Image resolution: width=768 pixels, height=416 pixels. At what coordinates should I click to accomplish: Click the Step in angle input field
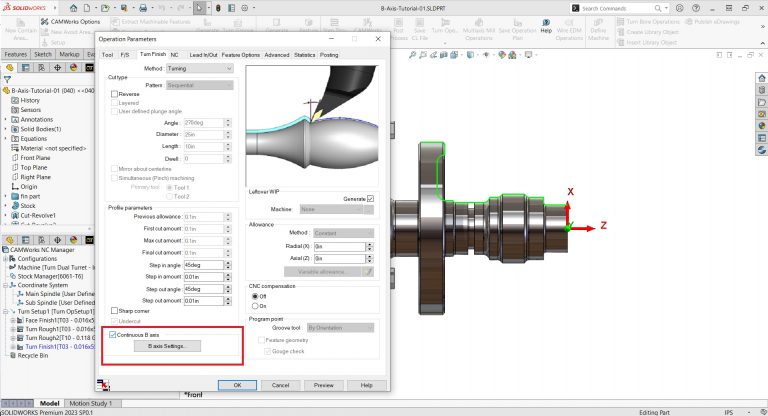coord(204,265)
